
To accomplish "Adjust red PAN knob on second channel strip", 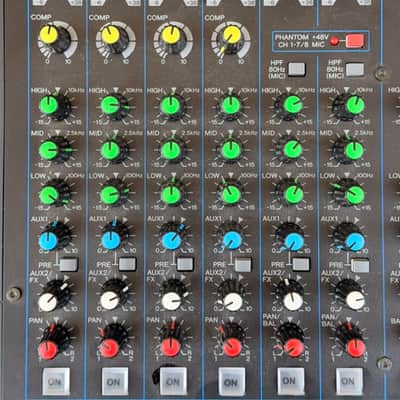I will click(109, 349).
